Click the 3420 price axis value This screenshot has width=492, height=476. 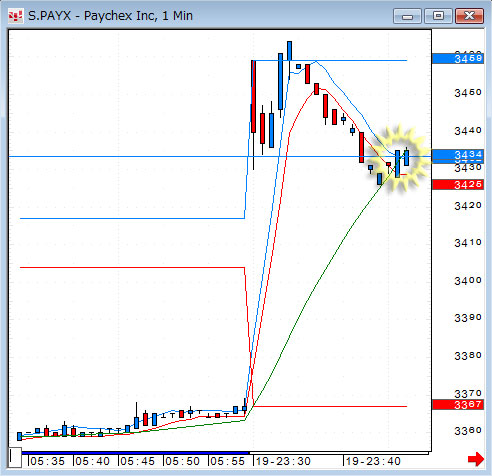tap(468, 205)
